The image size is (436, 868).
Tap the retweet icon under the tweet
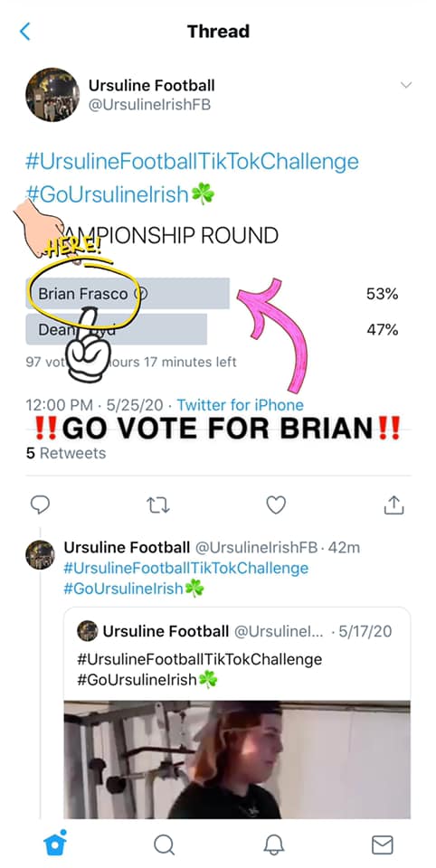(x=157, y=505)
